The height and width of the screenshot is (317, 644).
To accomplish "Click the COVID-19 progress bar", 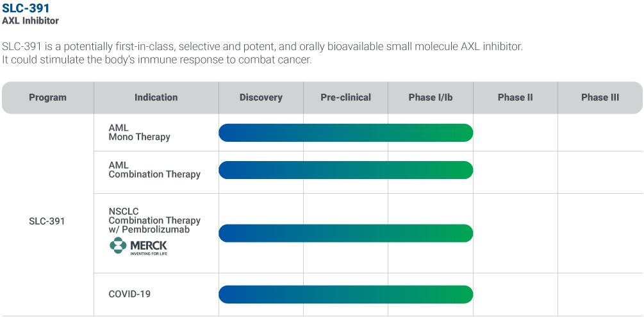I will 345,295.
